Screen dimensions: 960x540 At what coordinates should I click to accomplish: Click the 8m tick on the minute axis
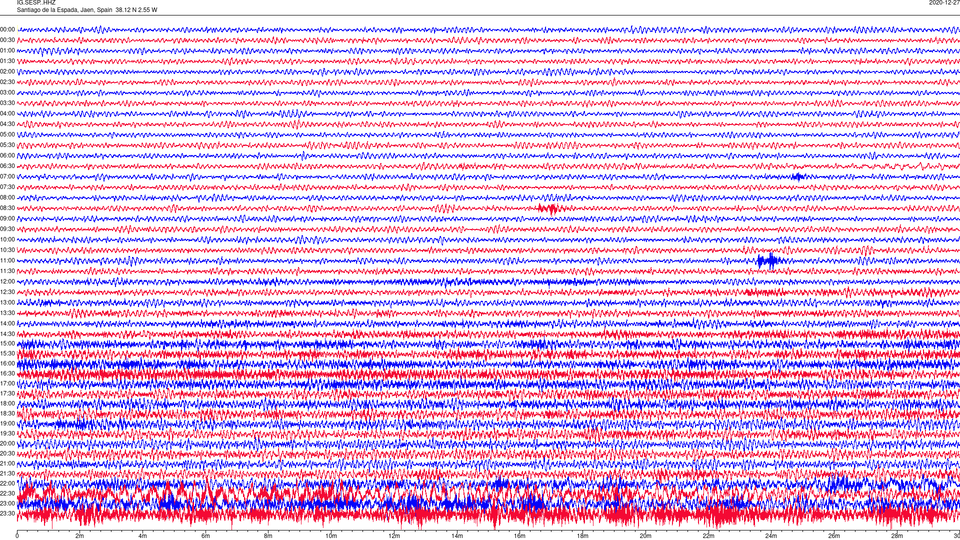(268, 536)
